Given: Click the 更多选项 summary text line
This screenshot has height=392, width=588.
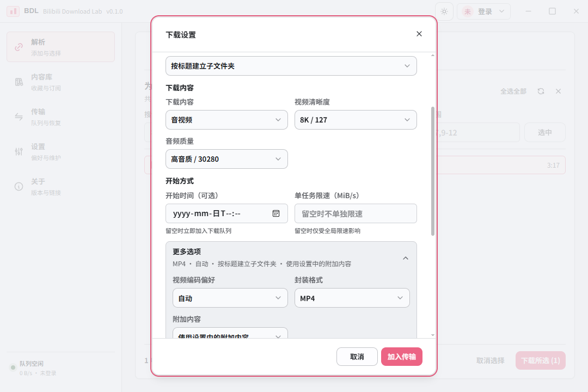Looking at the screenshot, I should (x=262, y=264).
